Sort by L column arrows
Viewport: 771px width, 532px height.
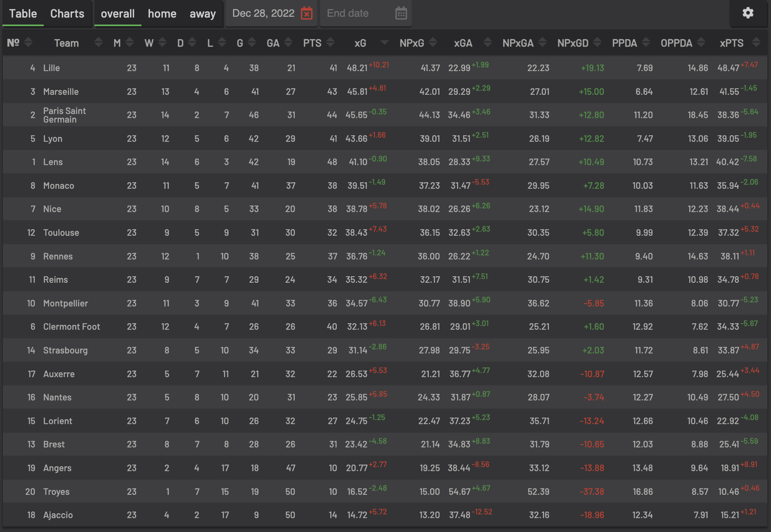point(222,42)
